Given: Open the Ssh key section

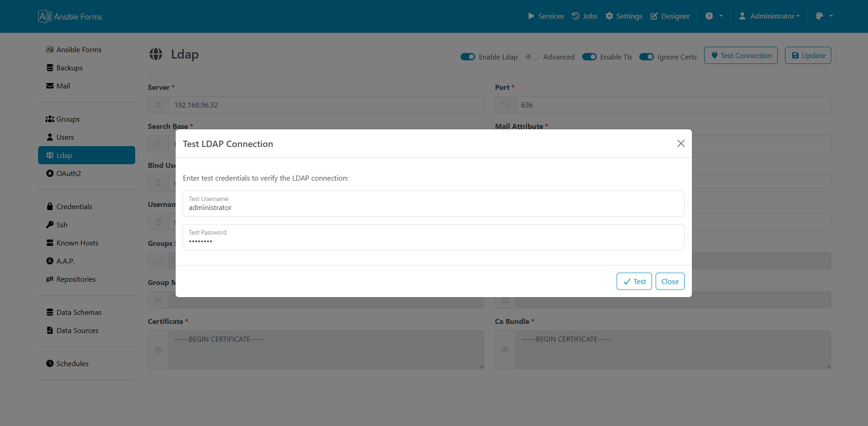Looking at the screenshot, I should tap(50, 225).
